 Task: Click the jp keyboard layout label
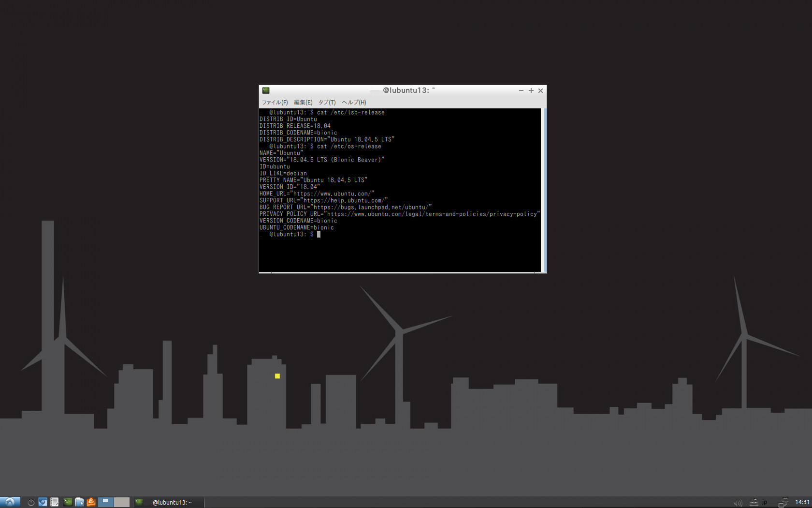[x=765, y=503]
